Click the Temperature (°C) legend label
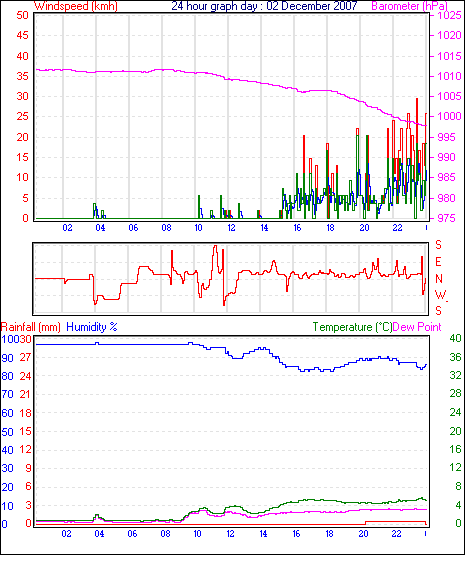The image size is (466, 563). 352,327
